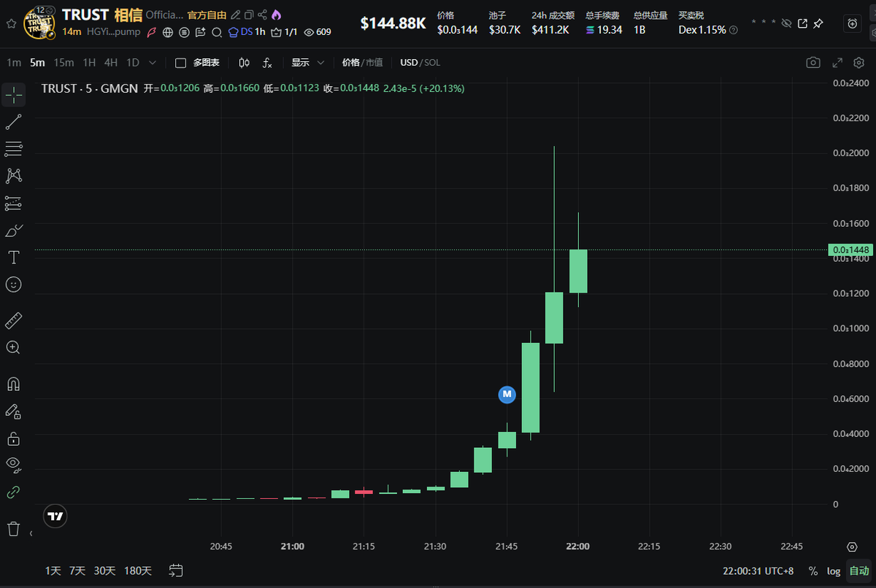The width and height of the screenshot is (876, 588).
Task: Click the purple flame icon
Action: tap(275, 15)
